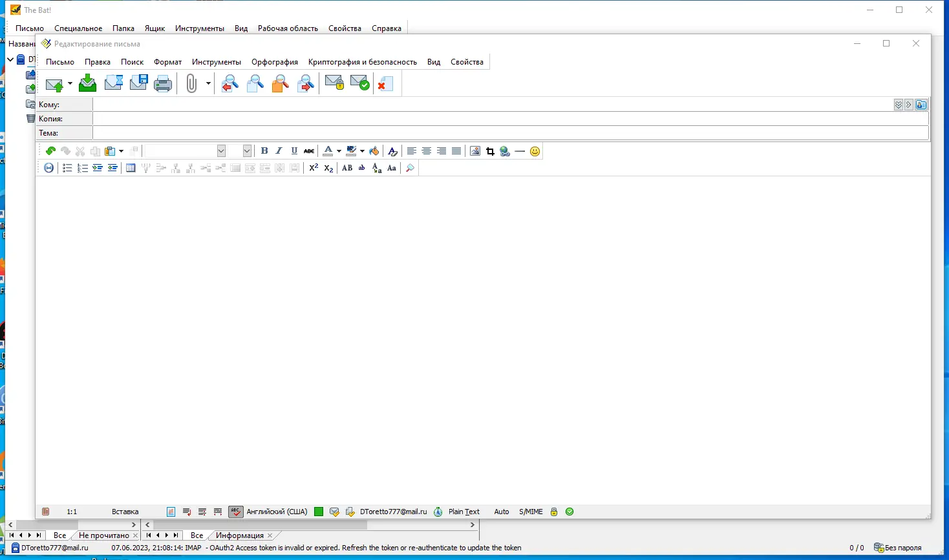Select the Не прочитано tab
This screenshot has height=560, width=949.
tap(104, 535)
